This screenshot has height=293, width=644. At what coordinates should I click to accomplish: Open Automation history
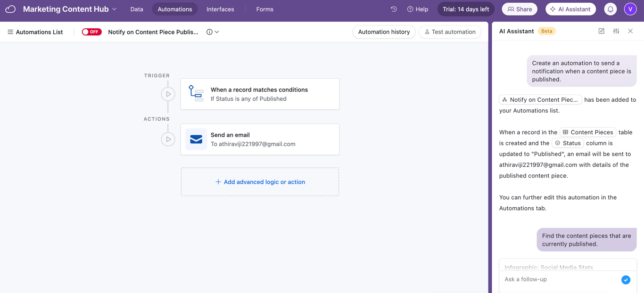(x=384, y=32)
